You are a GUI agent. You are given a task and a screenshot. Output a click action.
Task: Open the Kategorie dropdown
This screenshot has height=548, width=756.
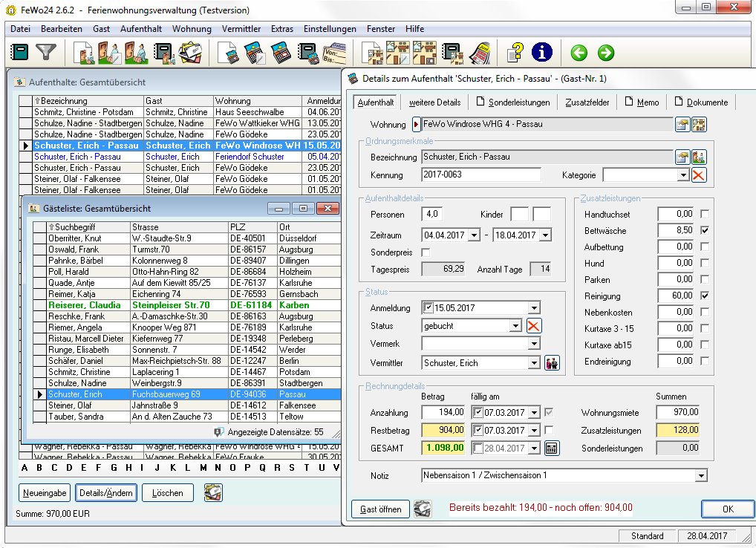tap(683, 175)
